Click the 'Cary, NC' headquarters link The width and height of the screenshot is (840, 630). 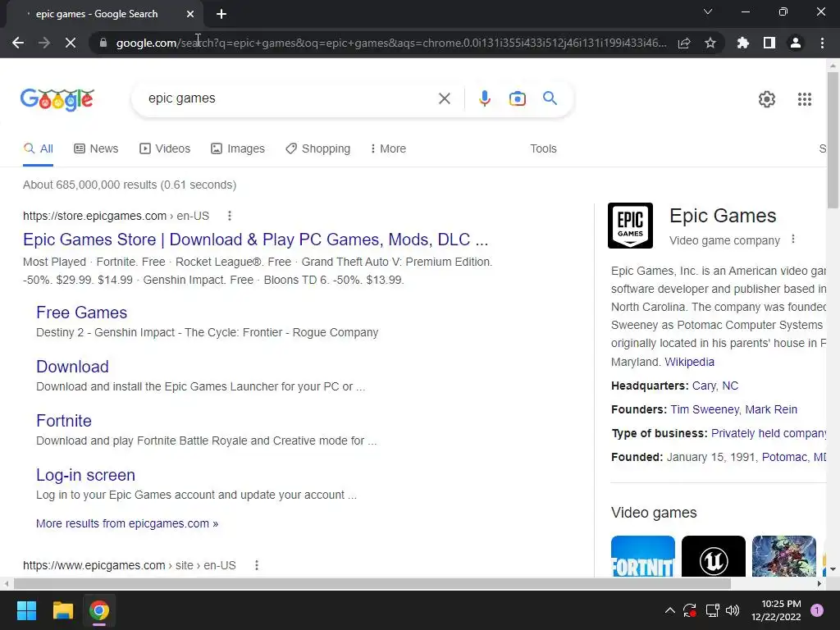(714, 386)
